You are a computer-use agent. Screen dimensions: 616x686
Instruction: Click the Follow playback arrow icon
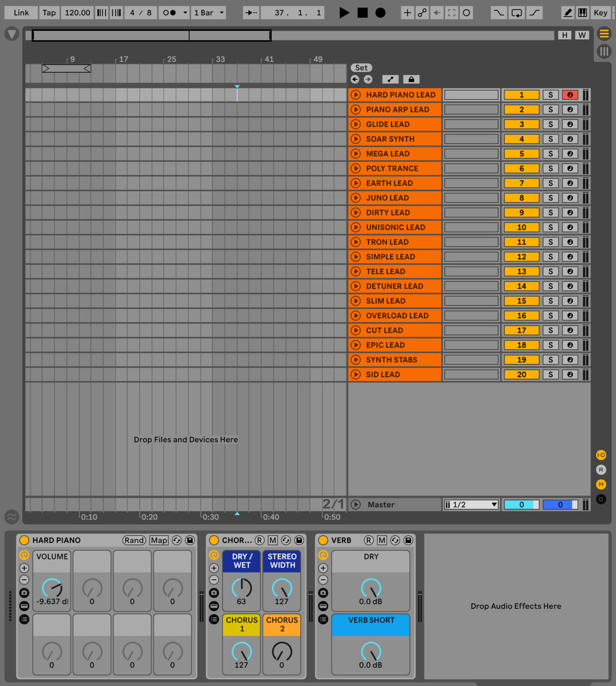point(251,13)
